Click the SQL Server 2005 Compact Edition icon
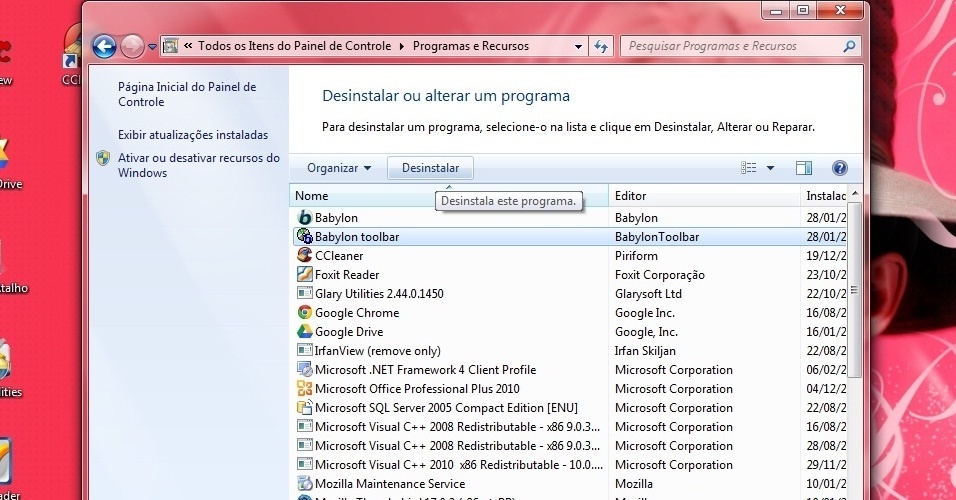Screen dimensions: 956x500 (304, 407)
